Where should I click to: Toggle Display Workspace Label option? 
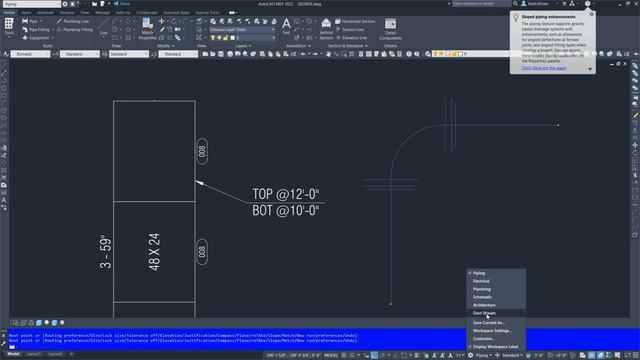[x=495, y=347]
